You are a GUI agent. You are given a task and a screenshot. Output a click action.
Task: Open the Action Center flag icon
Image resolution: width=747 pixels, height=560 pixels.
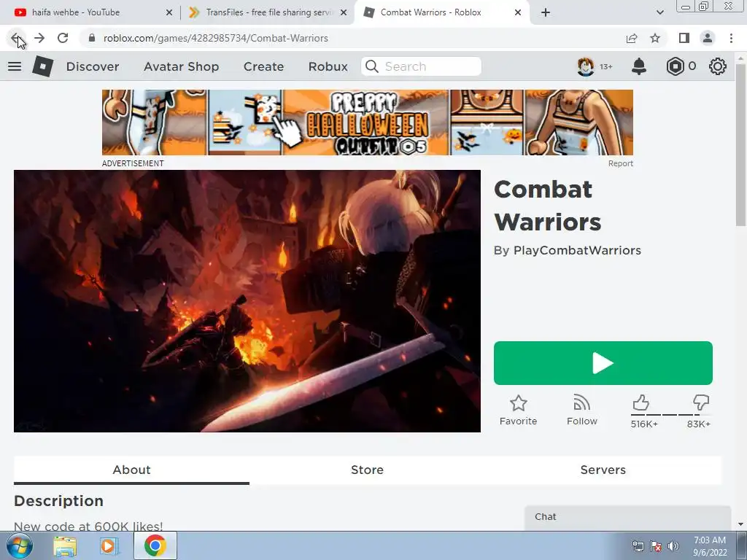tap(656, 546)
